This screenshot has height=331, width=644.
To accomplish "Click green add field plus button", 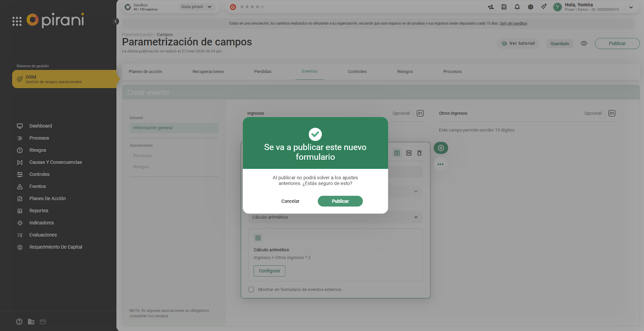I will tap(441, 148).
